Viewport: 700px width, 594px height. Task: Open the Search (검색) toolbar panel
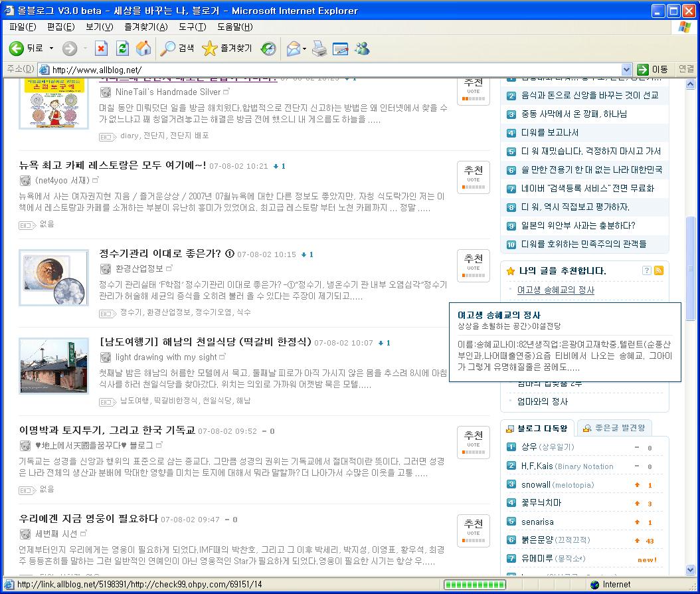tap(178, 49)
